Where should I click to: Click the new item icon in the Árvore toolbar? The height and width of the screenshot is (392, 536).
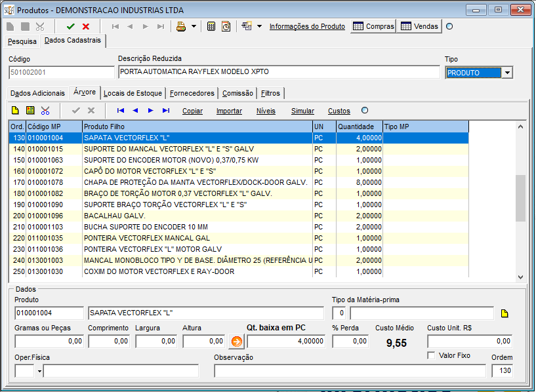tap(15, 111)
